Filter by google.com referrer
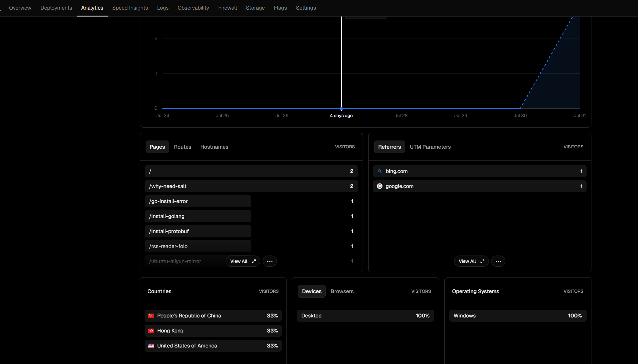This screenshot has width=638, height=364. [x=480, y=186]
